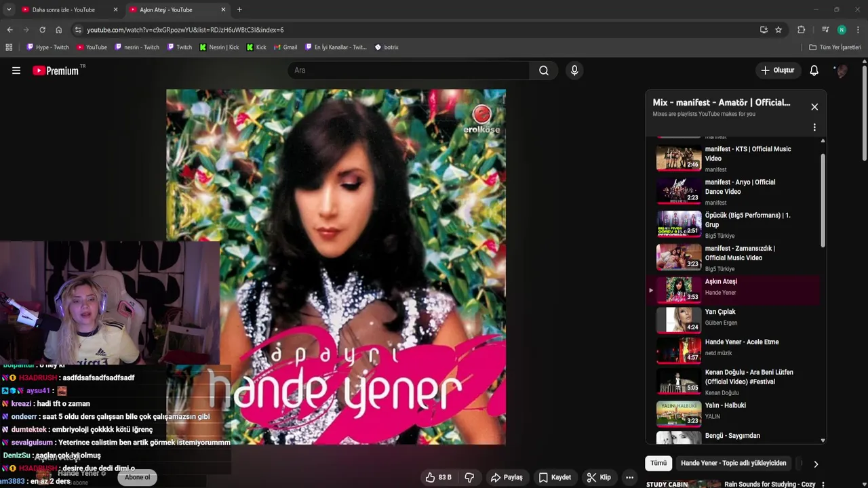Click the page vertical scrollbar

pyautogui.click(x=865, y=112)
